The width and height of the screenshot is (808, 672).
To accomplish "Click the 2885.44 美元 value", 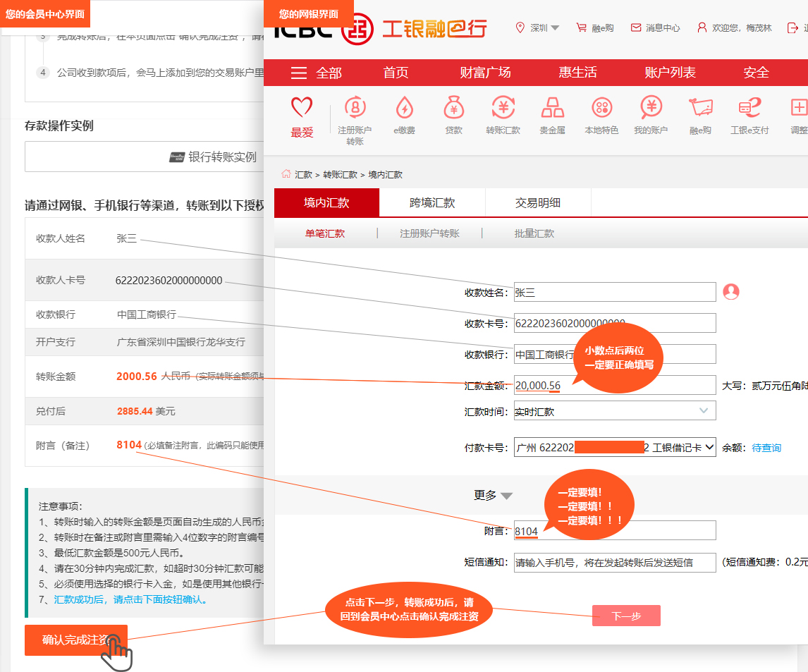I will click(x=146, y=411).
